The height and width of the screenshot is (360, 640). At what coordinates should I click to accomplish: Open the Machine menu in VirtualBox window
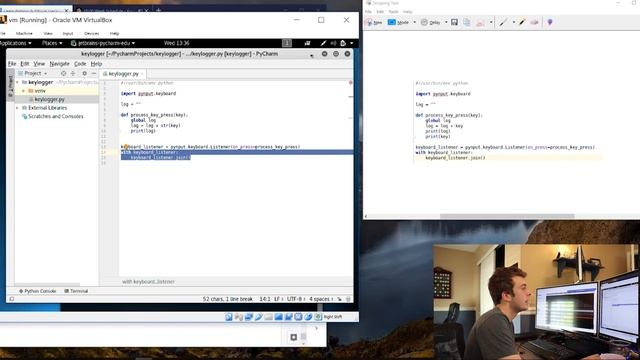pos(24,33)
